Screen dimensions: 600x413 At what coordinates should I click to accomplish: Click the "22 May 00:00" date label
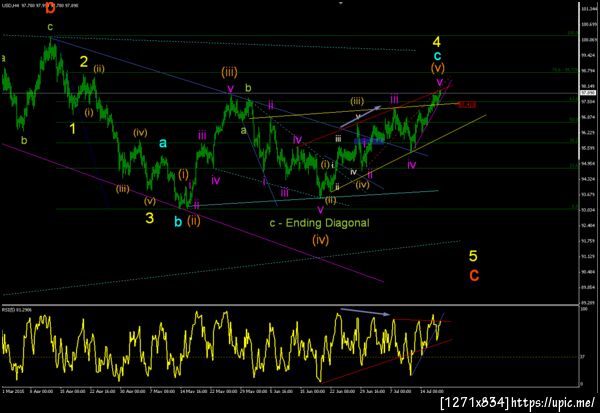(223, 391)
